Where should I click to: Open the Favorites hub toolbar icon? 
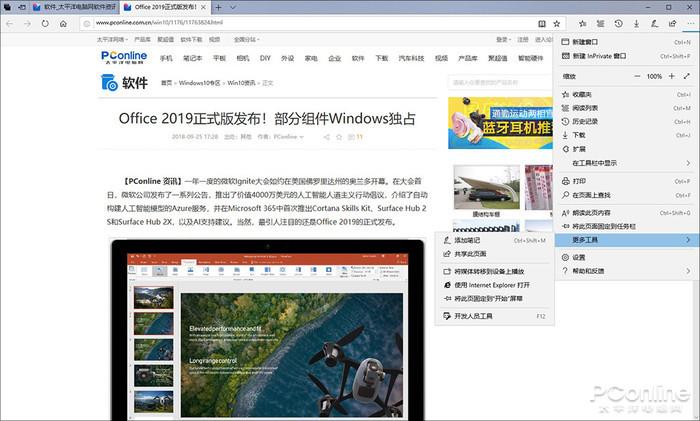[x=583, y=24]
